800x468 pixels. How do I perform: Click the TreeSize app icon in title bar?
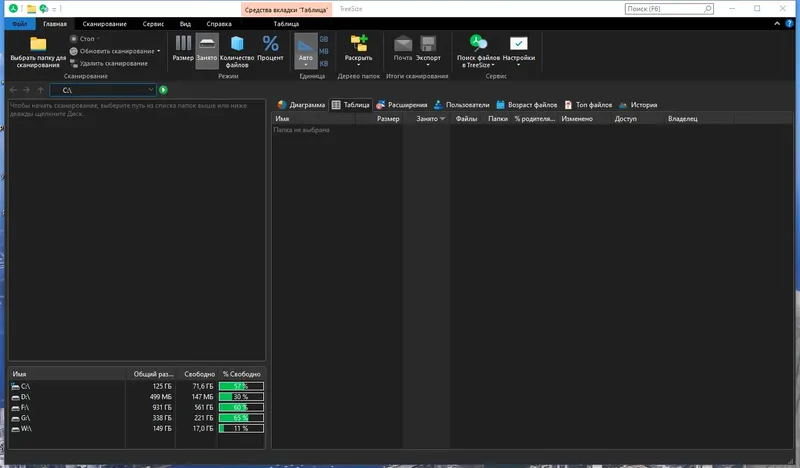coord(13,8)
